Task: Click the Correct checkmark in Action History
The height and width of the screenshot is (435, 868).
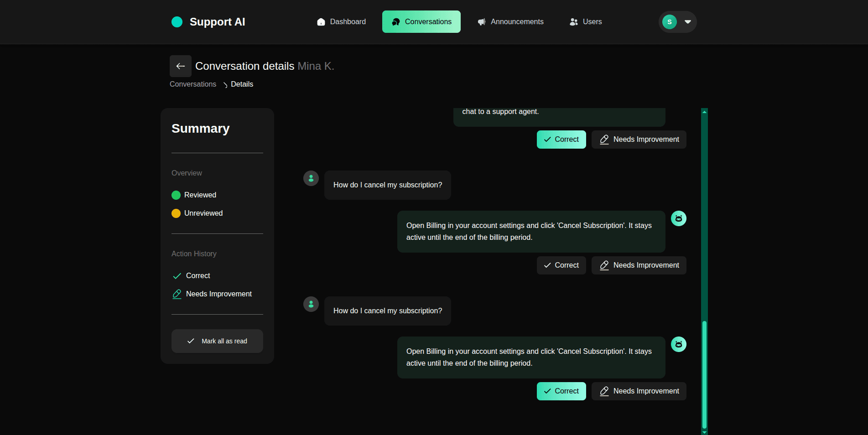Action: [177, 276]
